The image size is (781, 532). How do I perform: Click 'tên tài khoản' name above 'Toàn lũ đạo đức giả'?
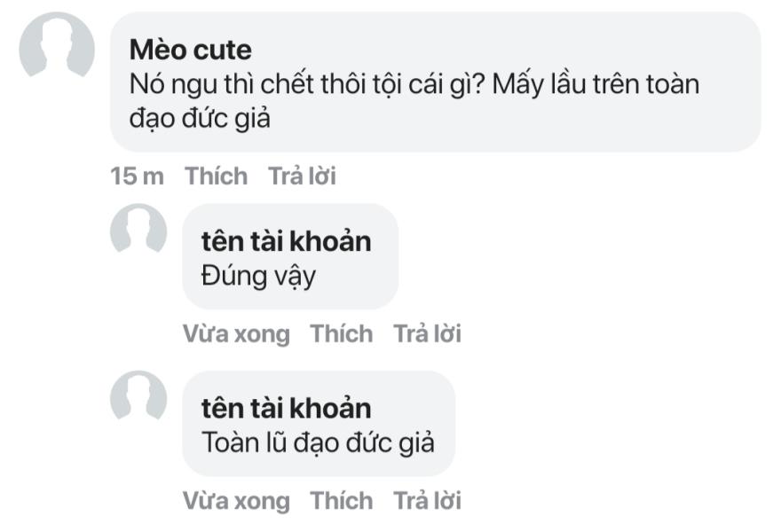point(286,407)
